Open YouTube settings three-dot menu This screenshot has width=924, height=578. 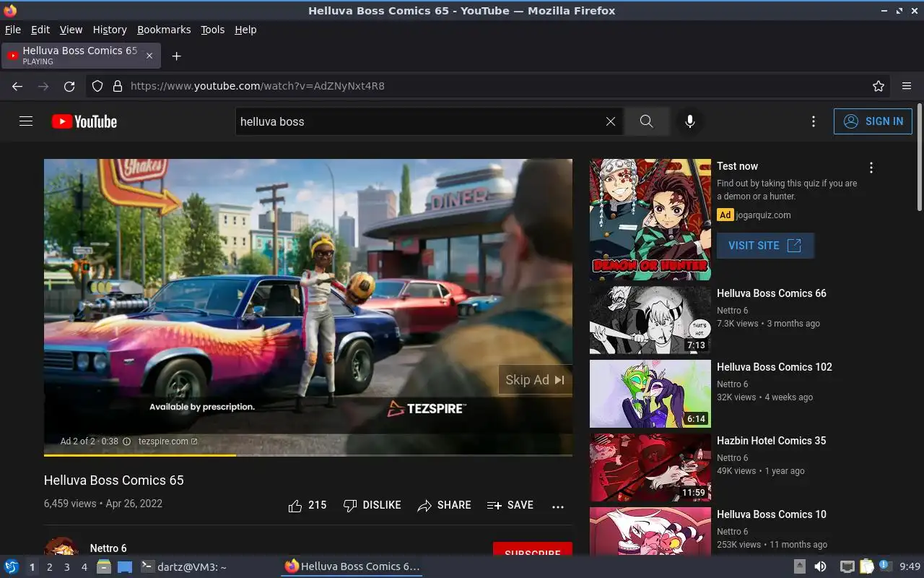tap(814, 121)
